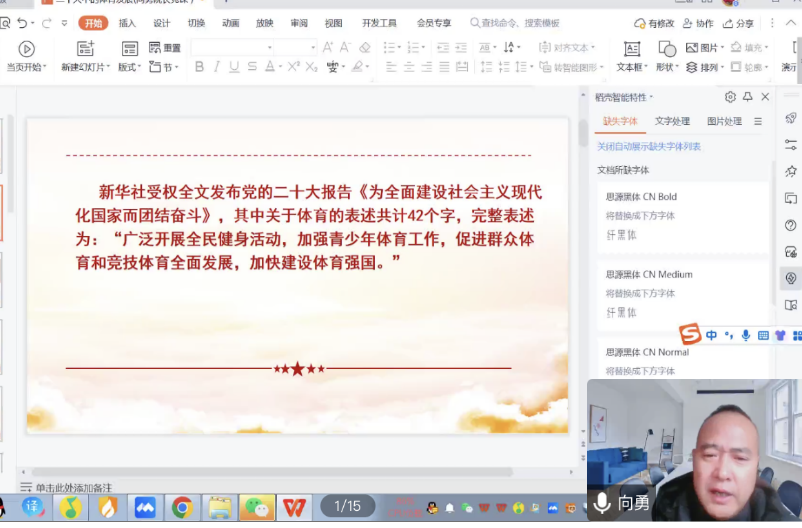
Task: Switch to the Insert (插入) ribbon tab
Action: point(127,23)
